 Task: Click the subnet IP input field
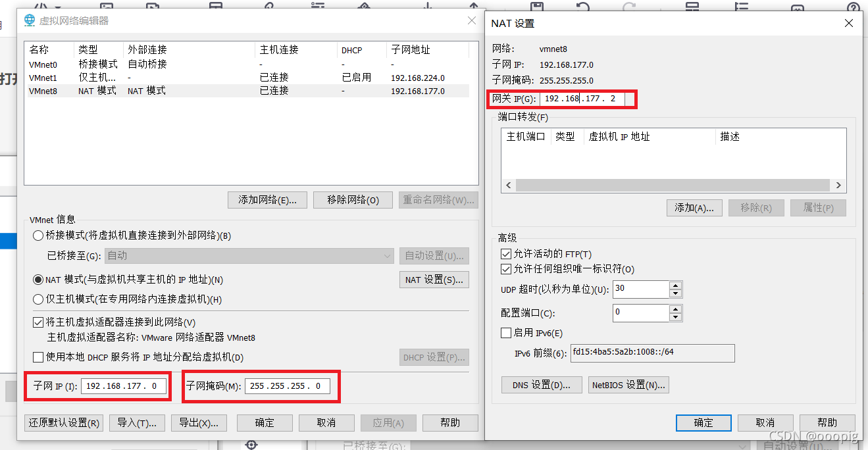point(124,386)
